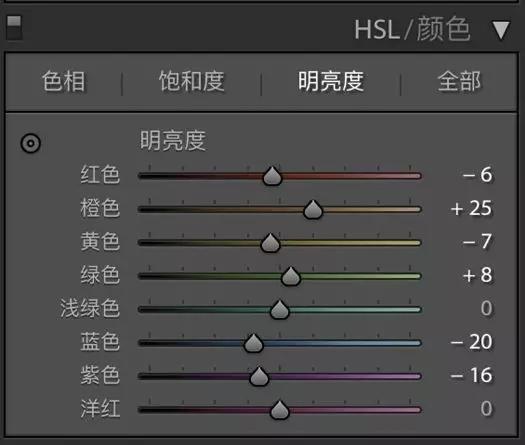Image resolution: width=525 pixels, height=445 pixels.
Task: Collapse the HSL/颜色 panel triangle
Action: point(501,30)
